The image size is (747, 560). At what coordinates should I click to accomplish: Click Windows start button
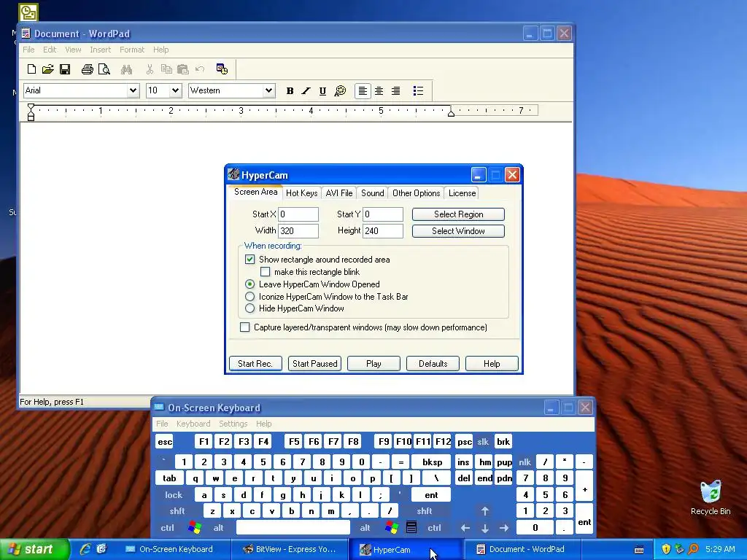[34, 549]
